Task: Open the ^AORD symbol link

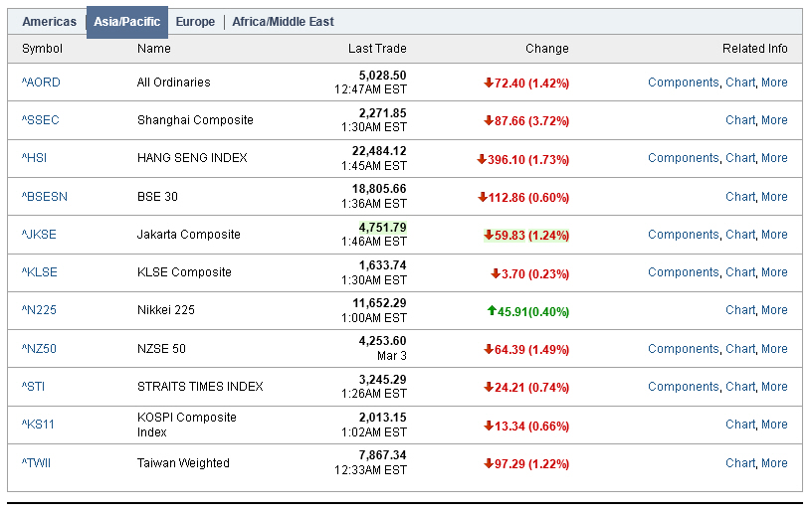Action: 41,83
